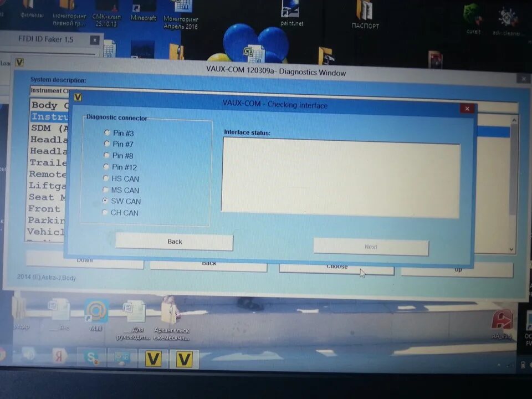This screenshot has width=532, height=399.
Task: Click the Diagnostics list scrollbar down arrow
Action: pos(511,250)
